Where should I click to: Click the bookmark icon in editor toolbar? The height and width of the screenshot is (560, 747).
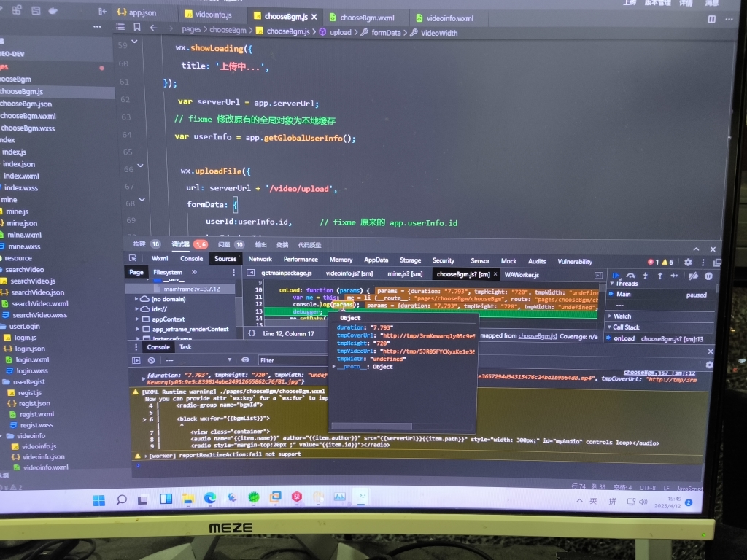(136, 27)
